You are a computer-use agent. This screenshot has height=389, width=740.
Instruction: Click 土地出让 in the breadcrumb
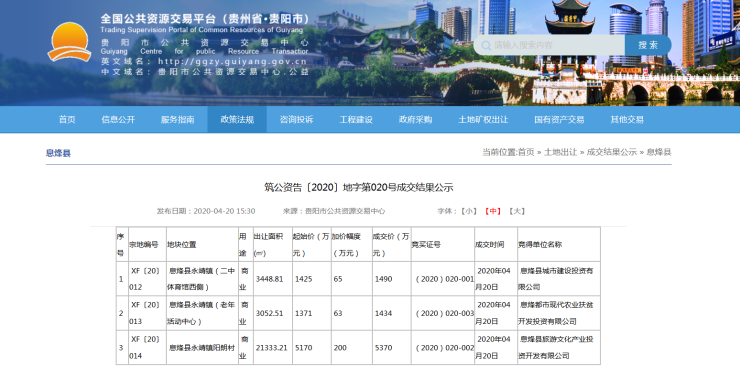coord(560,152)
